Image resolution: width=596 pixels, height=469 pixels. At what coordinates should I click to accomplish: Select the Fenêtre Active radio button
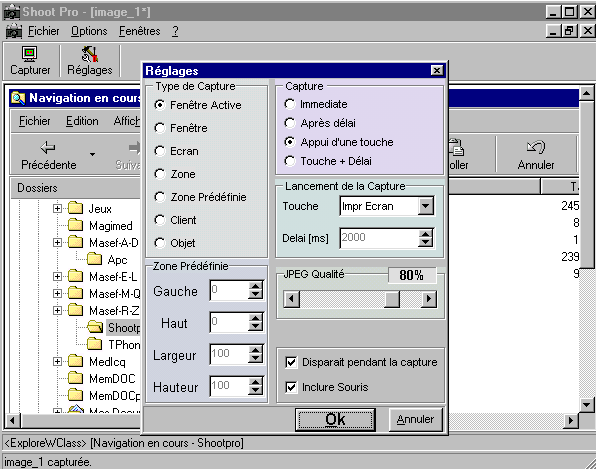tap(160, 105)
